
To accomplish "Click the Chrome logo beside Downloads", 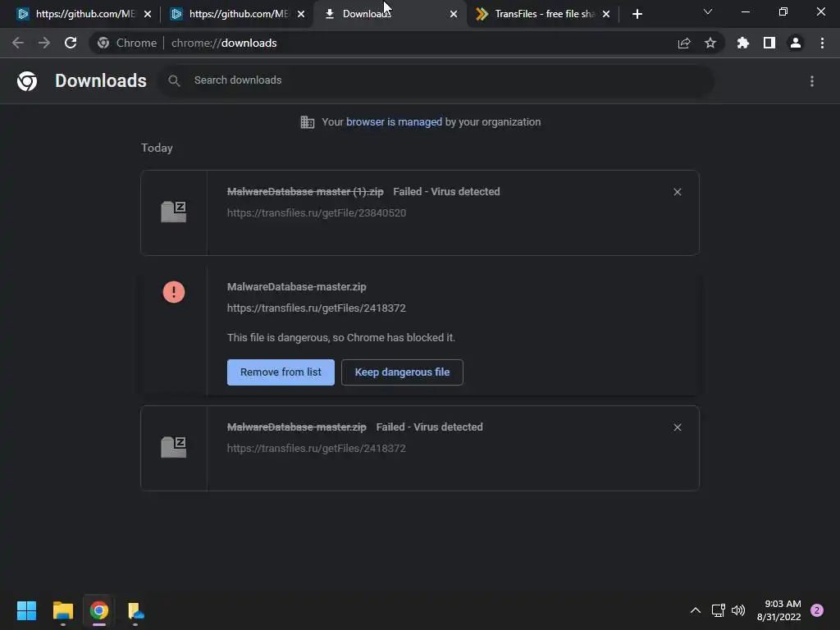I will pos(27,81).
